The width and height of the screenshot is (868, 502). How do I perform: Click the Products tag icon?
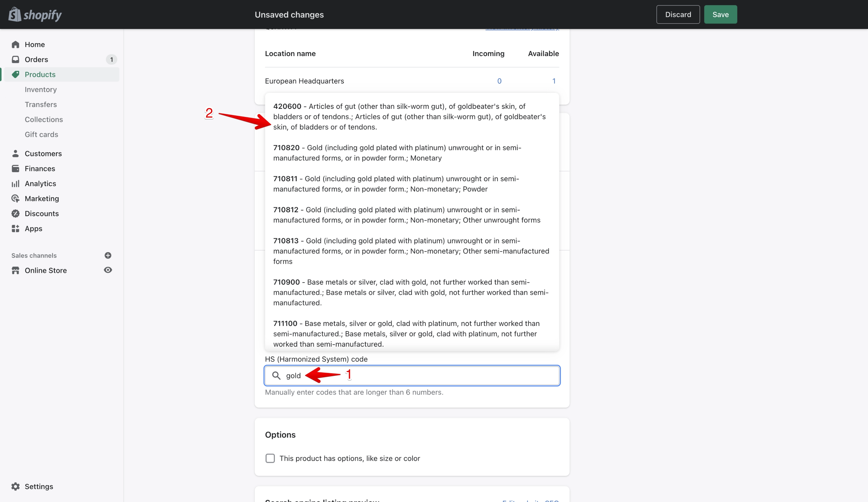15,74
